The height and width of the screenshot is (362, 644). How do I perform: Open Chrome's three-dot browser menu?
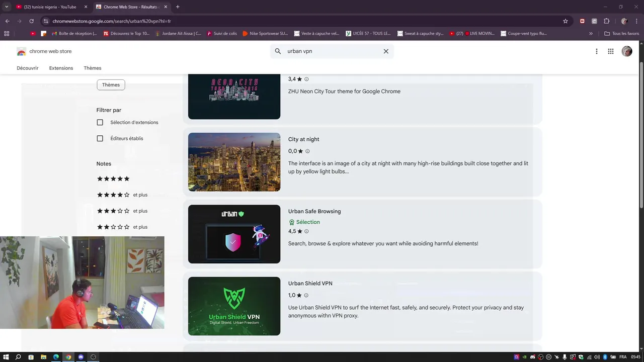tap(637, 21)
